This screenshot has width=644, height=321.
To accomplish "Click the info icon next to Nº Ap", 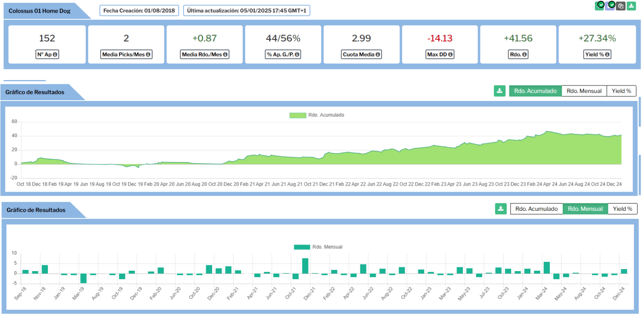I will pos(55,54).
